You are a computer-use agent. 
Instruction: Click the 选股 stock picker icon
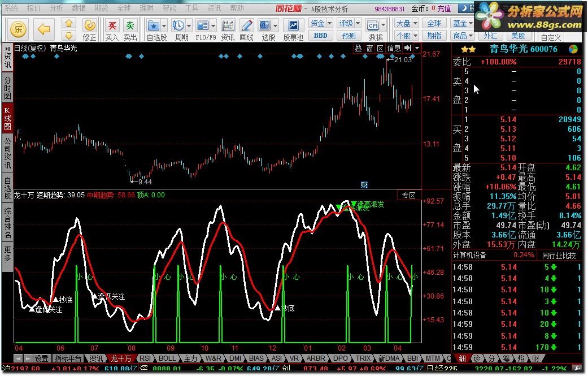point(265,25)
